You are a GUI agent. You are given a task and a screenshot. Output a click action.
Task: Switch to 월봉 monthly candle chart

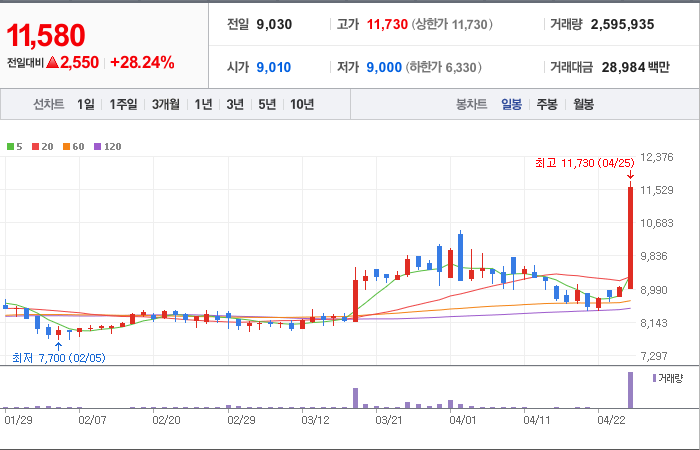click(x=583, y=104)
